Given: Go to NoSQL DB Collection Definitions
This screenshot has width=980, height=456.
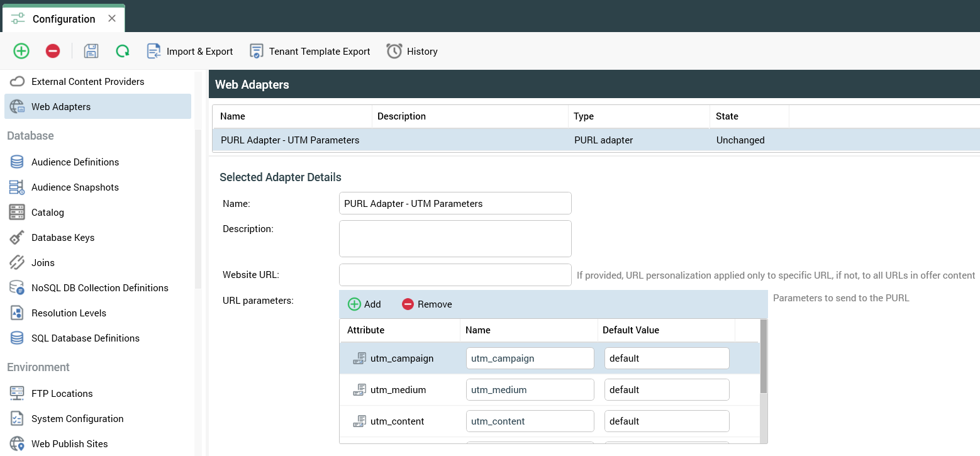Looking at the screenshot, I should [99, 288].
